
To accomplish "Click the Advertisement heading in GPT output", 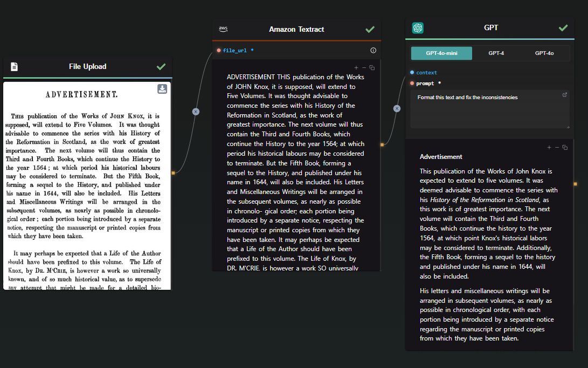I will click(x=441, y=157).
